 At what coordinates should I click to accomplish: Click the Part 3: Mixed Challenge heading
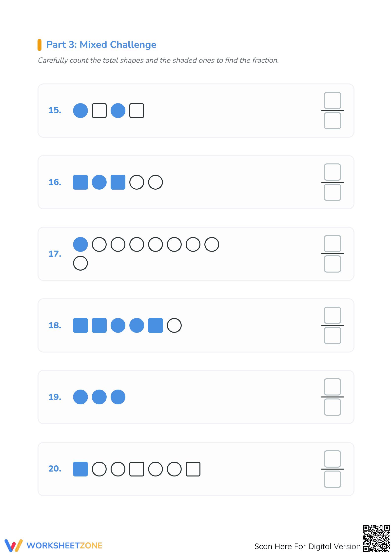coord(101,45)
